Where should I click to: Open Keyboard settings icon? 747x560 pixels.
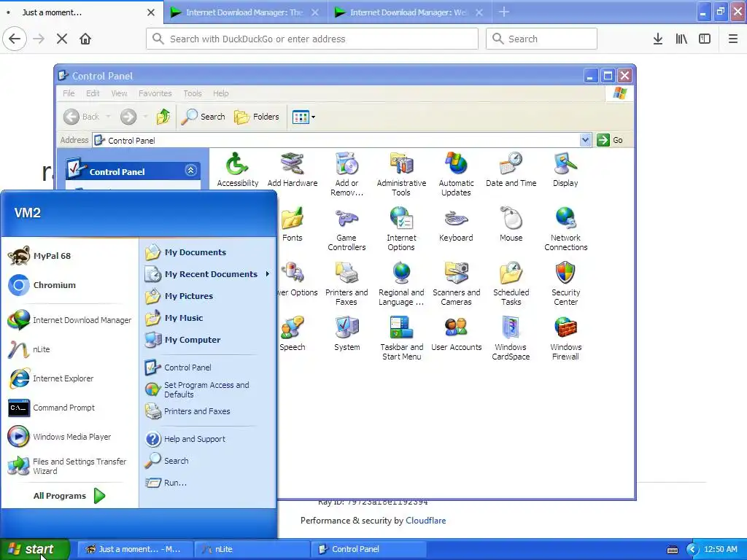456,225
